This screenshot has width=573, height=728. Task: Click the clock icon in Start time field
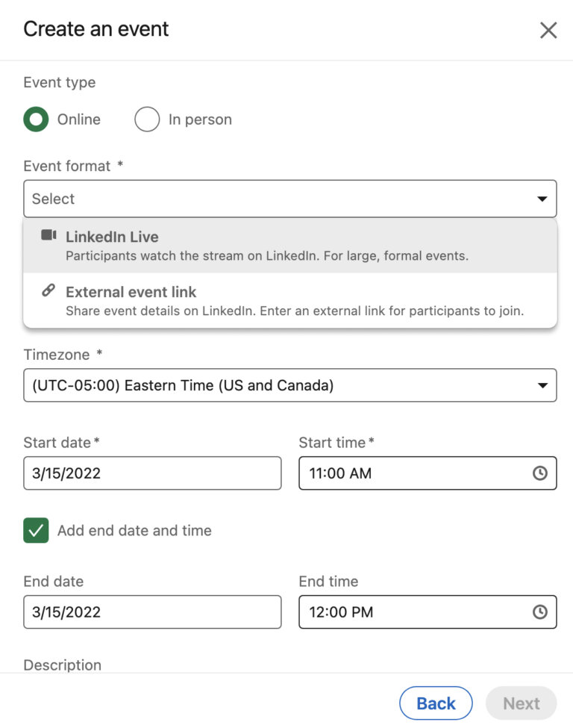click(x=539, y=473)
